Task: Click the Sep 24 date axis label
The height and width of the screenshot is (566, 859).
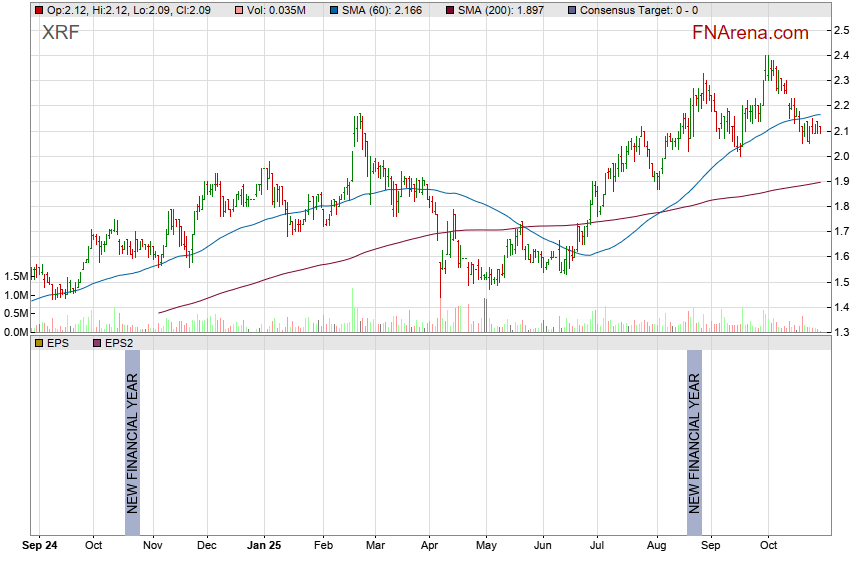Action: [x=40, y=547]
